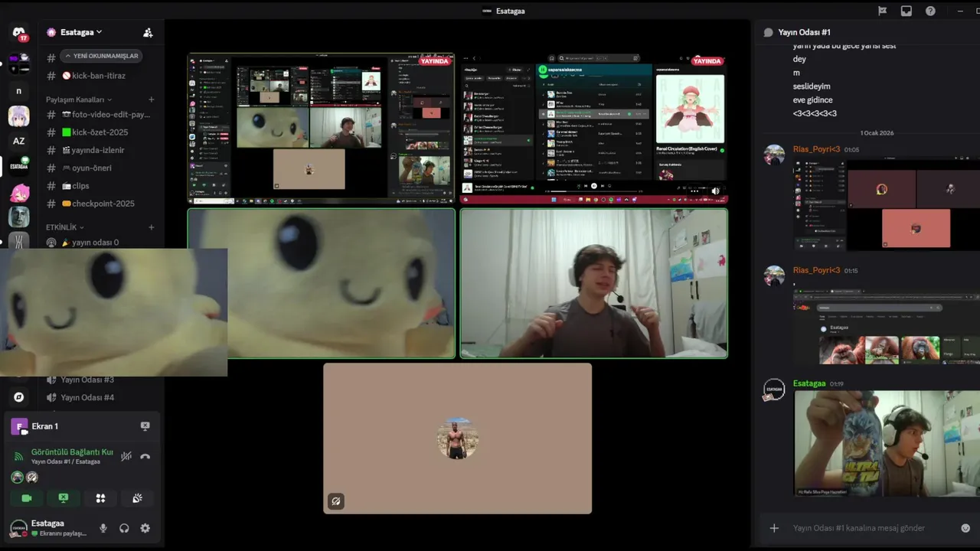Click the camera-off badge on center participant tile
Image resolution: width=980 pixels, height=551 pixels.
pyautogui.click(x=335, y=501)
